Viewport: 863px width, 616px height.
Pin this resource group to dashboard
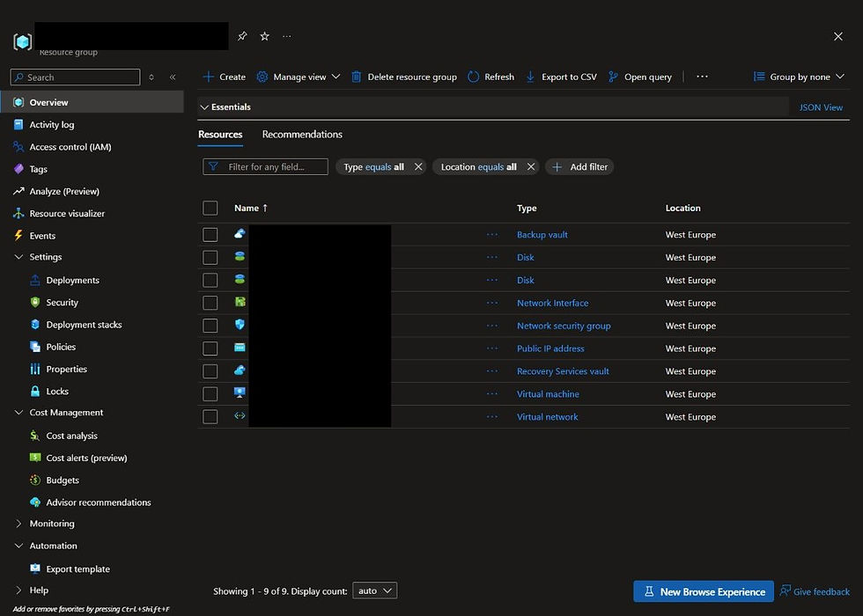pyautogui.click(x=242, y=36)
